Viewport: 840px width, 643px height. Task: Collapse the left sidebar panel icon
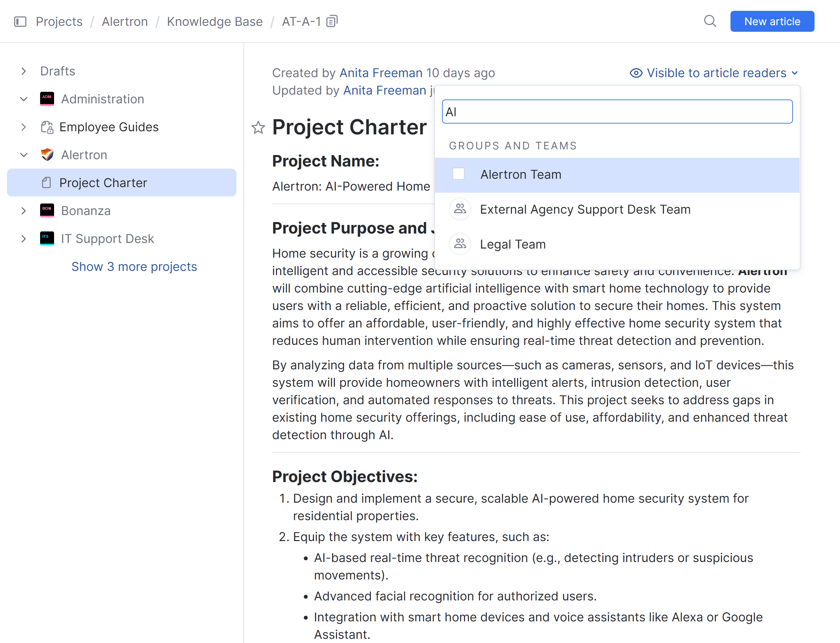point(20,22)
